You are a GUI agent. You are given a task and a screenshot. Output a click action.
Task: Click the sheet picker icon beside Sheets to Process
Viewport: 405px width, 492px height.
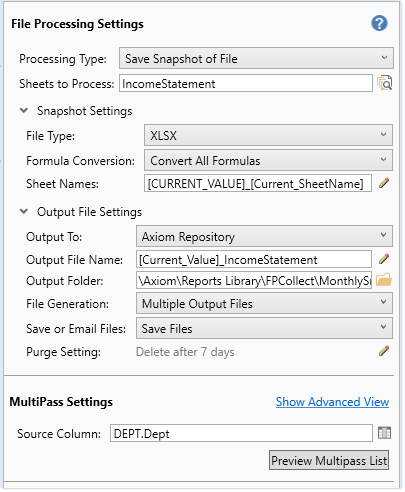(384, 83)
